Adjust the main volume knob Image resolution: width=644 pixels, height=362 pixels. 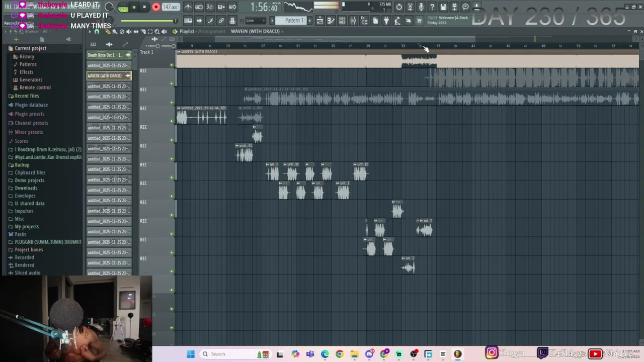point(109,7)
